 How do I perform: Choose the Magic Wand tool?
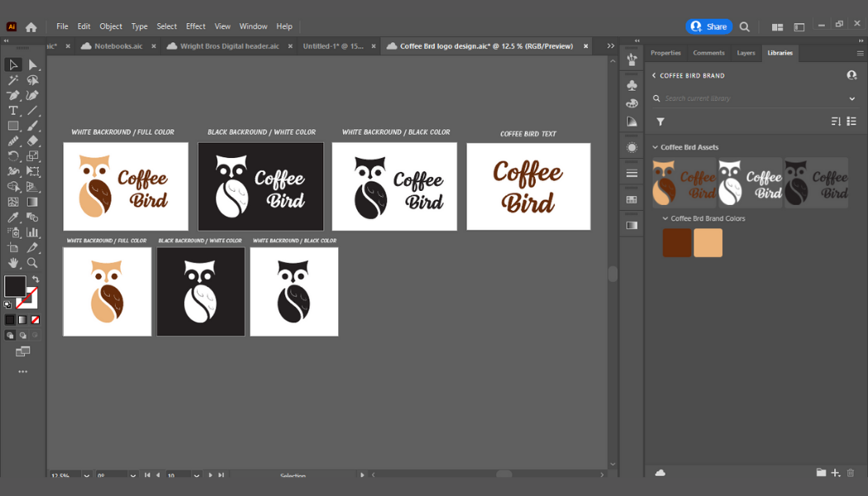pyautogui.click(x=13, y=80)
